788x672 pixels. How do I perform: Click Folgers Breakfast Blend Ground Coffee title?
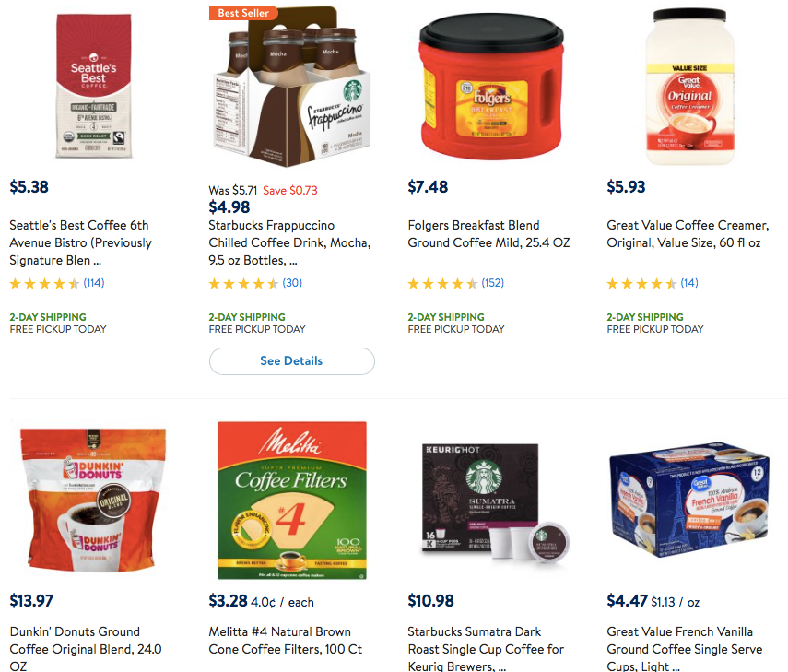click(488, 234)
